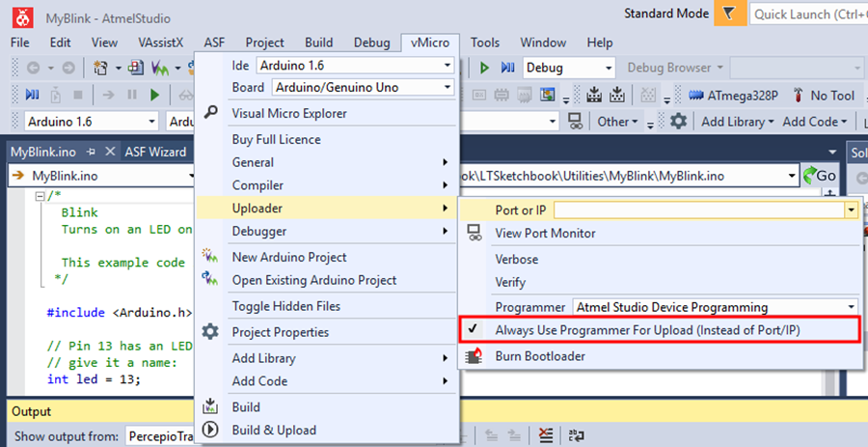The height and width of the screenshot is (447, 868).
Task: Pin the MyBlink.ino tab with pushpin
Action: (x=91, y=152)
